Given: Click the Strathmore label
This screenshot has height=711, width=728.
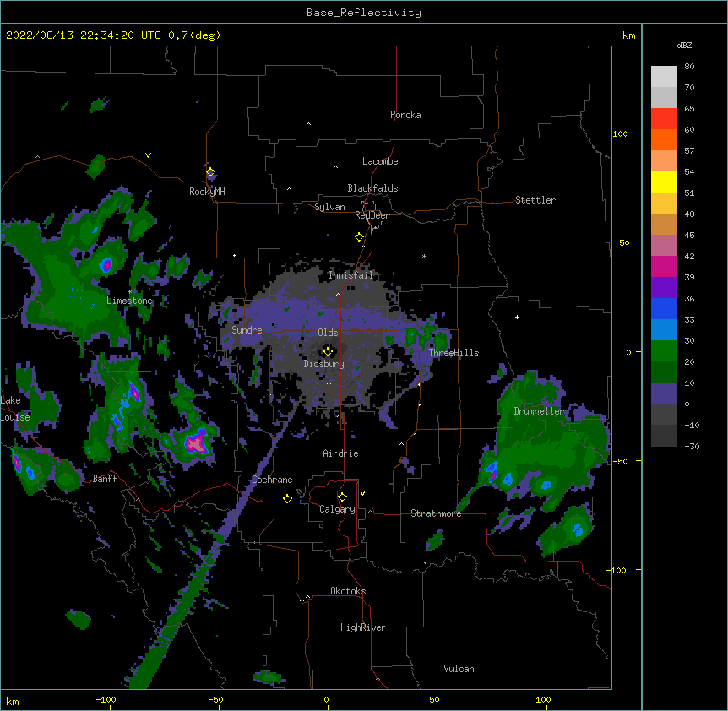Looking at the screenshot, I should (x=436, y=513).
